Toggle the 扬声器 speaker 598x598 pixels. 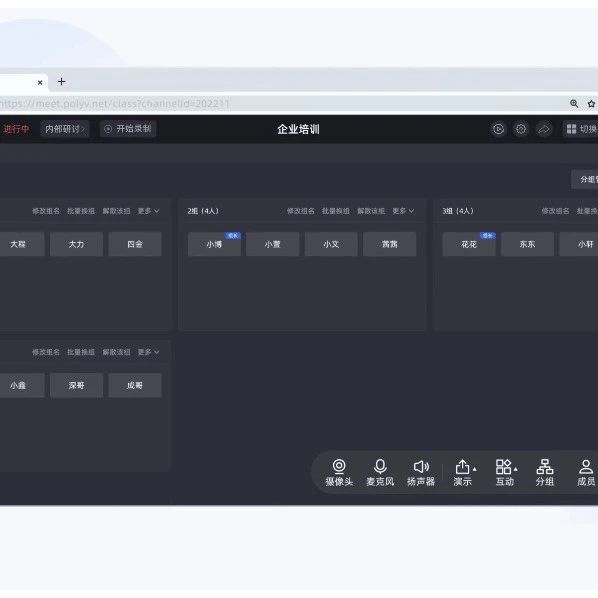point(421,473)
